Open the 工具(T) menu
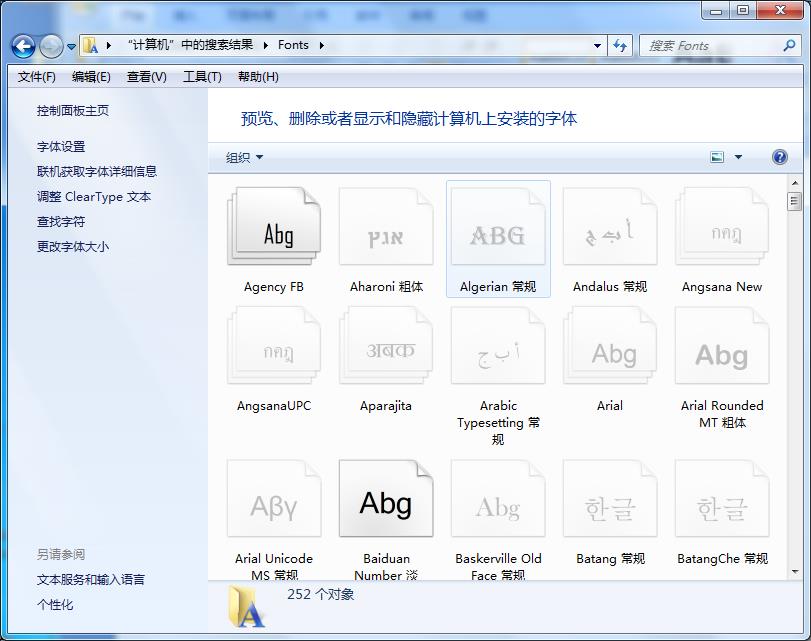811x641 pixels. point(202,77)
